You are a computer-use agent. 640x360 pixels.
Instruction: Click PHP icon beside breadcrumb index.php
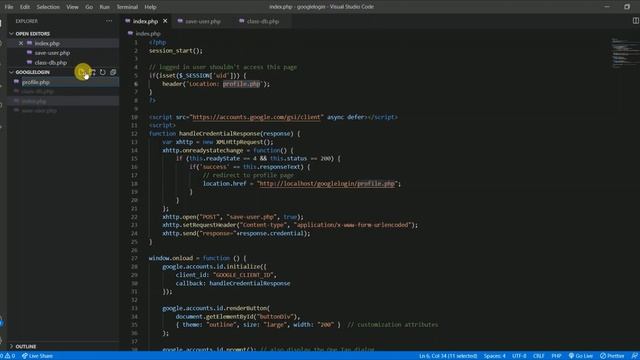tap(130, 33)
